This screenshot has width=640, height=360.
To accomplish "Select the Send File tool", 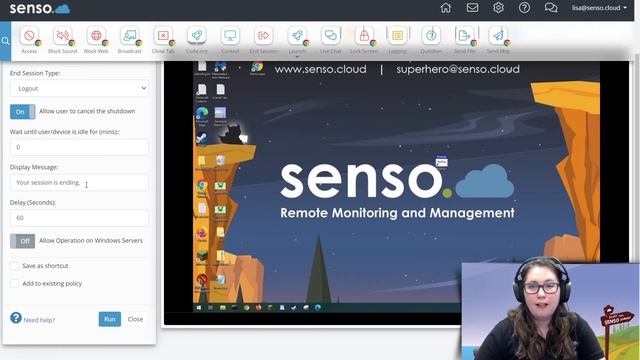I will tap(464, 40).
